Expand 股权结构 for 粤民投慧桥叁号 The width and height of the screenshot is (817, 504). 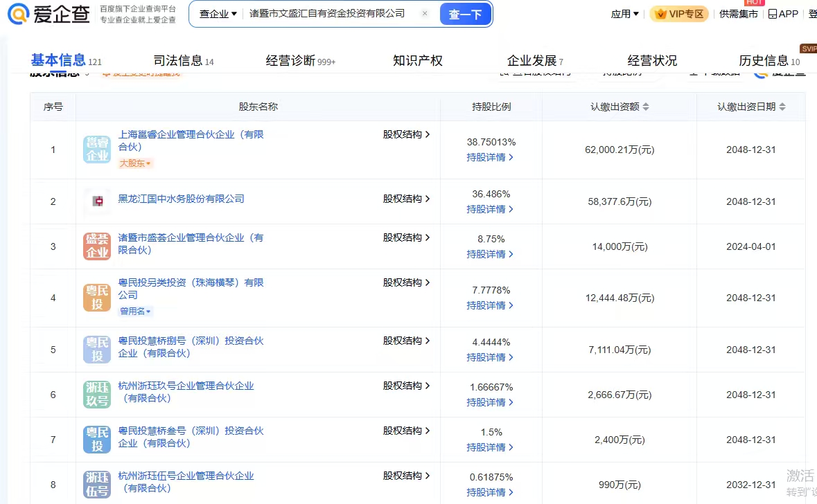tap(406, 431)
